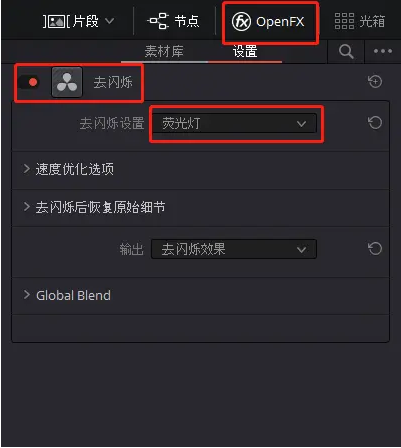Click the 去闪烁 effect Resolve icon

tap(67, 82)
